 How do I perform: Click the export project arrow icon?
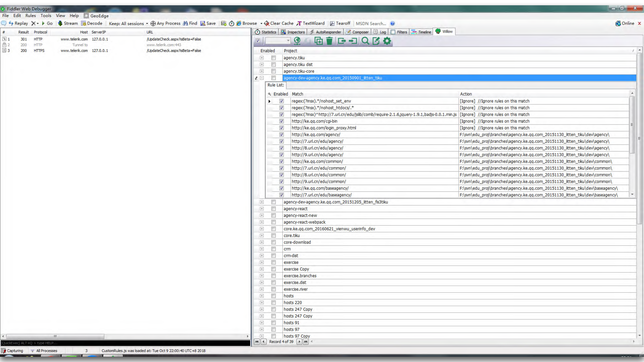[x=342, y=41]
